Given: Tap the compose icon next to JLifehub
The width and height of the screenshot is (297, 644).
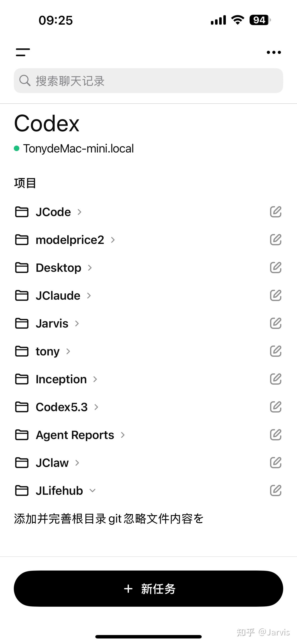Looking at the screenshot, I should click(x=276, y=491).
